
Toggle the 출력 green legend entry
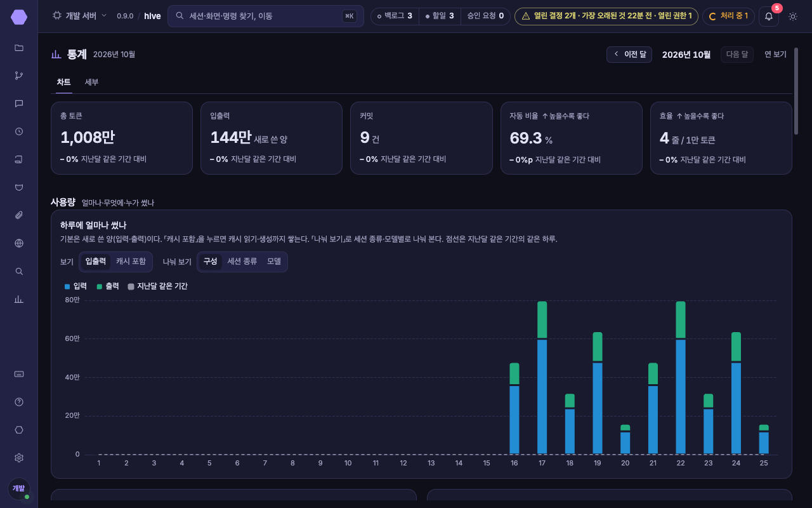click(x=108, y=286)
